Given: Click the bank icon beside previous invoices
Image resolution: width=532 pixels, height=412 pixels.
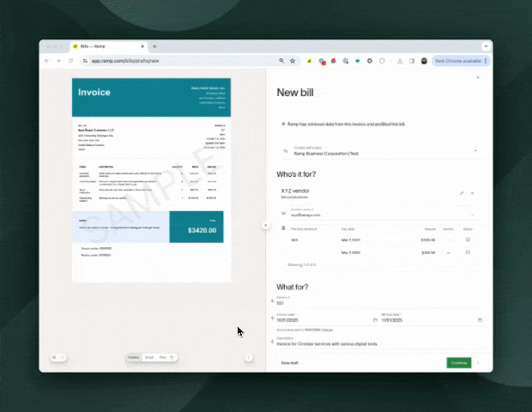Looking at the screenshot, I should point(283,227).
